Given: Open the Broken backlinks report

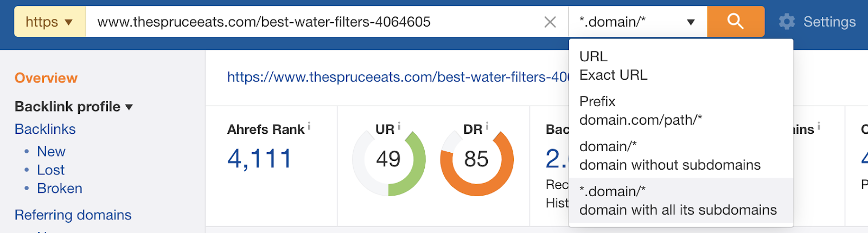Looking at the screenshot, I should 60,189.
